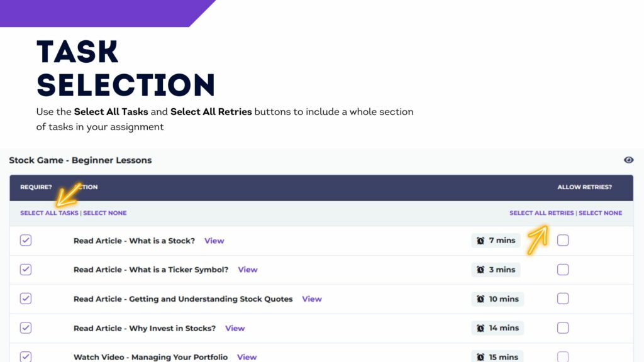Viewport: 644px width, 362px height.
Task: Open View link for What is a Stock?
Action: click(x=214, y=241)
